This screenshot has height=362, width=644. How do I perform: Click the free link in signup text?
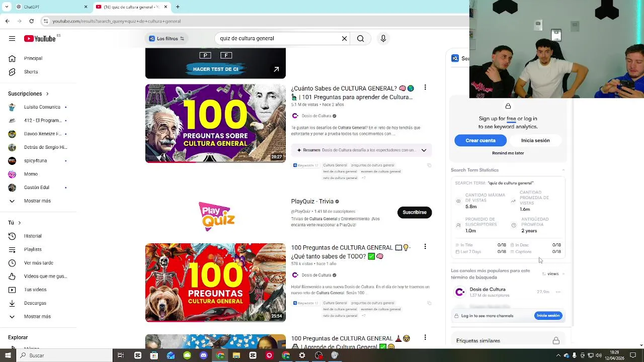(x=511, y=119)
